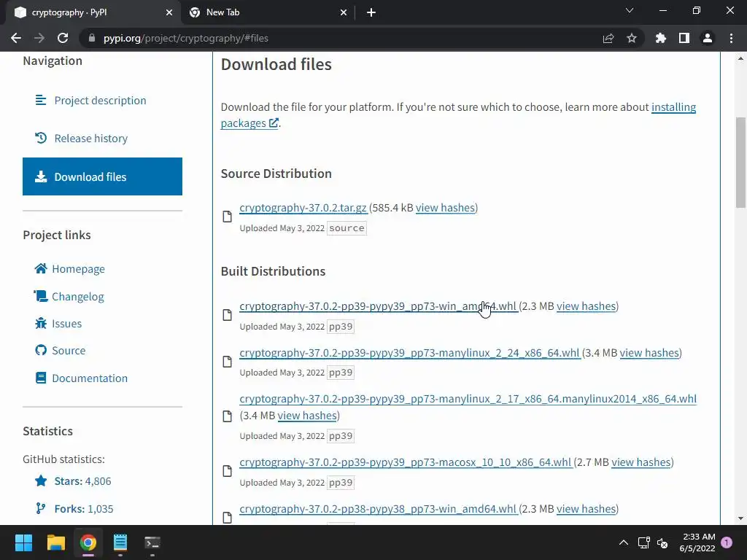Download the pp39 win_amd64 wheel
This screenshot has height=560, width=747.
tap(378, 306)
